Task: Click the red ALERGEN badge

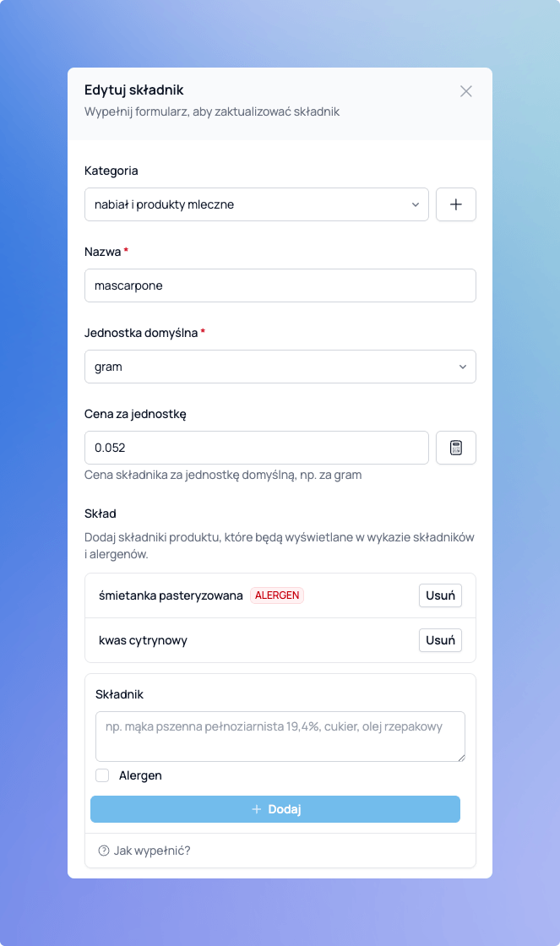Action: [x=277, y=595]
